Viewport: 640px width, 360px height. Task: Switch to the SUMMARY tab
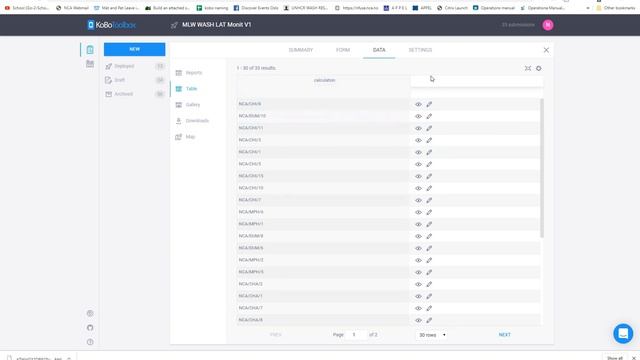(301, 50)
